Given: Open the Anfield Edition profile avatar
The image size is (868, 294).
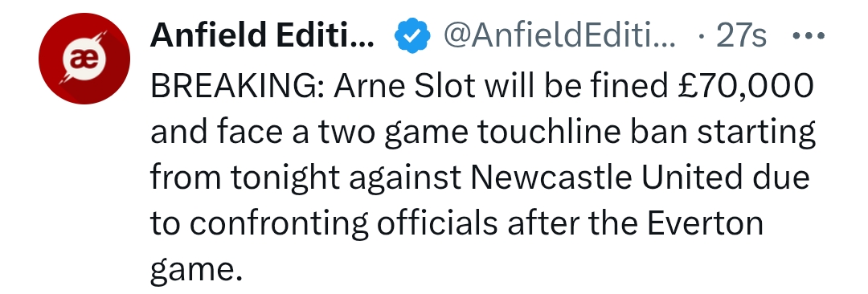Looking at the screenshot, I should pyautogui.click(x=84, y=59).
